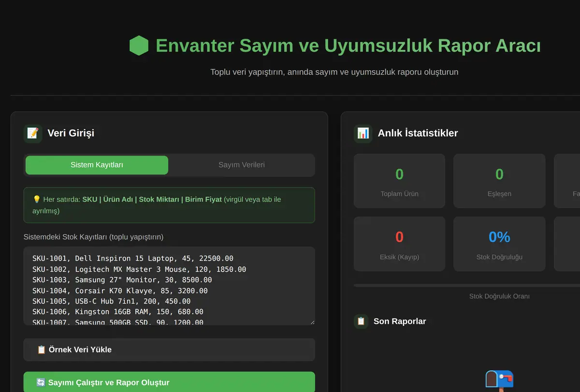This screenshot has height=392, width=580.
Task: Click the format hint SKU | Ürün Adı text
Action: [x=152, y=199]
